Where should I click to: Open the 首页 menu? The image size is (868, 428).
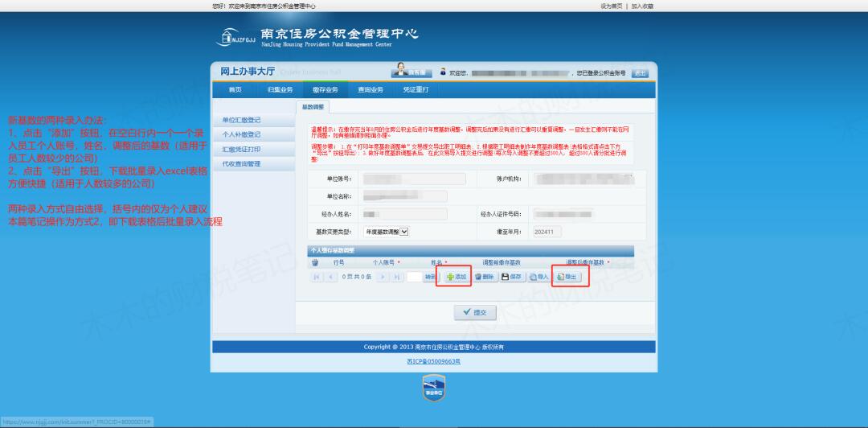235,89
